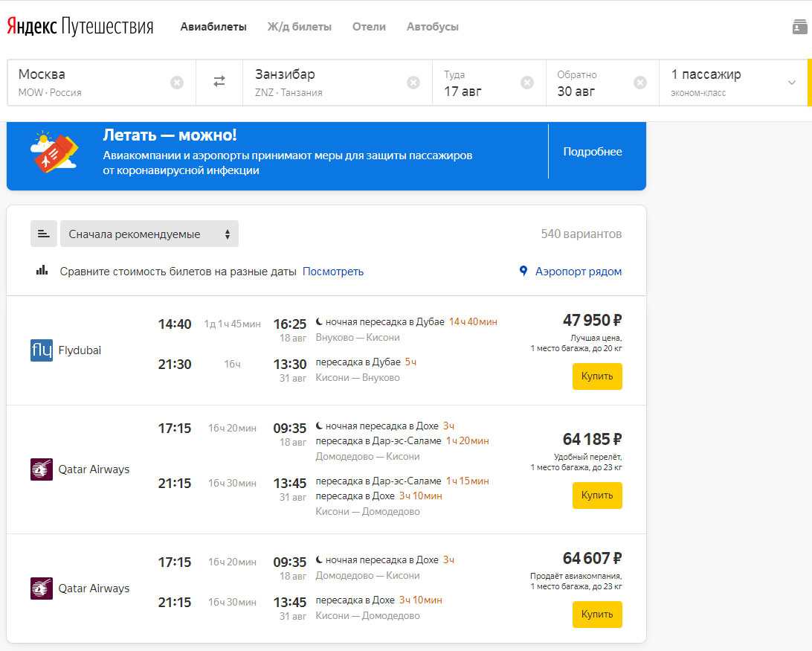Clear the Туда date 17 авг

[527, 83]
